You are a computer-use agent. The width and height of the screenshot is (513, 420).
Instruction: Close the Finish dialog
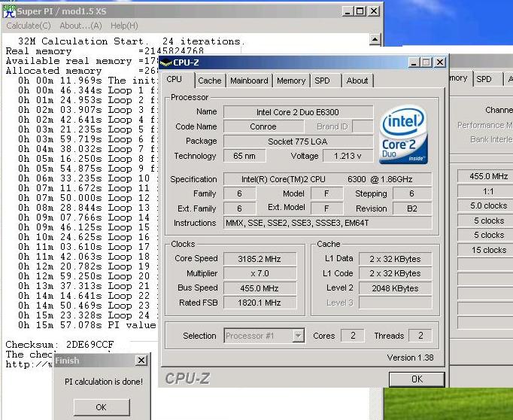pyautogui.click(x=141, y=361)
